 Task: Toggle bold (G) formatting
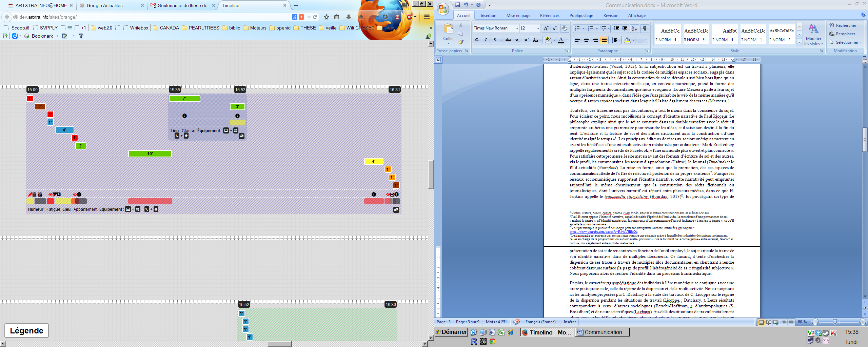click(x=477, y=40)
